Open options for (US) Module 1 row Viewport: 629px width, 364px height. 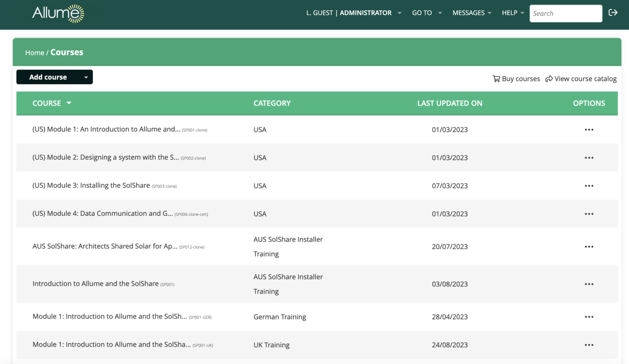589,130
